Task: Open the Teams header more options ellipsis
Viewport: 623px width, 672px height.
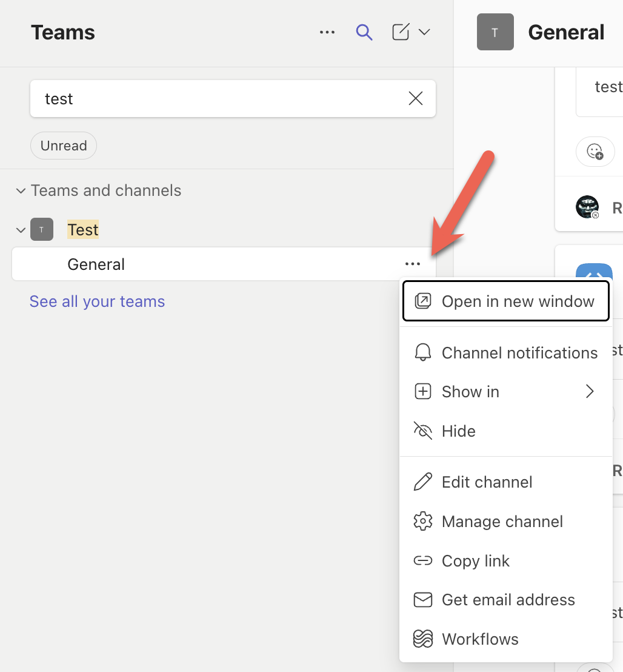Action: (327, 32)
